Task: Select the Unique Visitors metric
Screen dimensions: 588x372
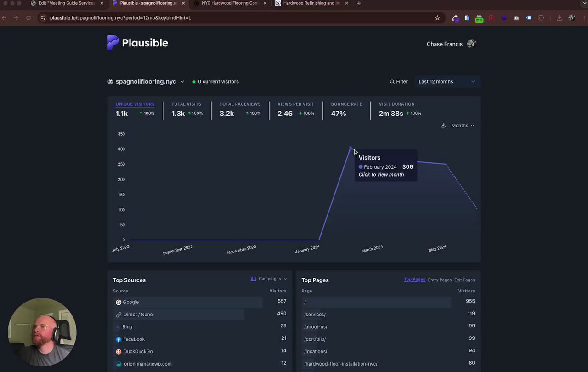Action: coord(135,109)
